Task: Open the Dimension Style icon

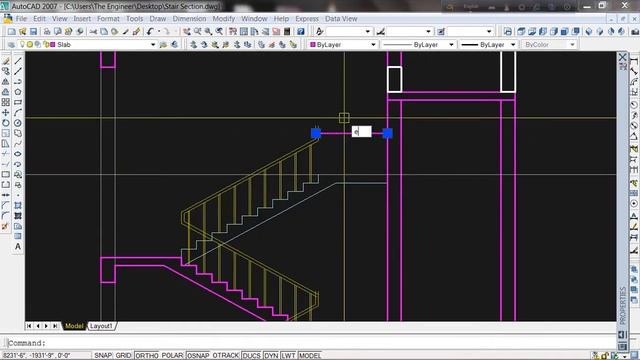Action: (x=380, y=31)
